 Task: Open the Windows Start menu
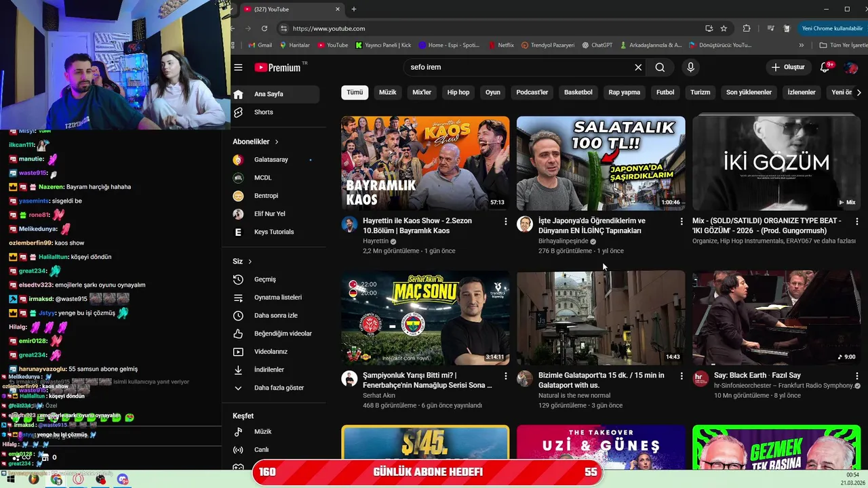pos(11,479)
